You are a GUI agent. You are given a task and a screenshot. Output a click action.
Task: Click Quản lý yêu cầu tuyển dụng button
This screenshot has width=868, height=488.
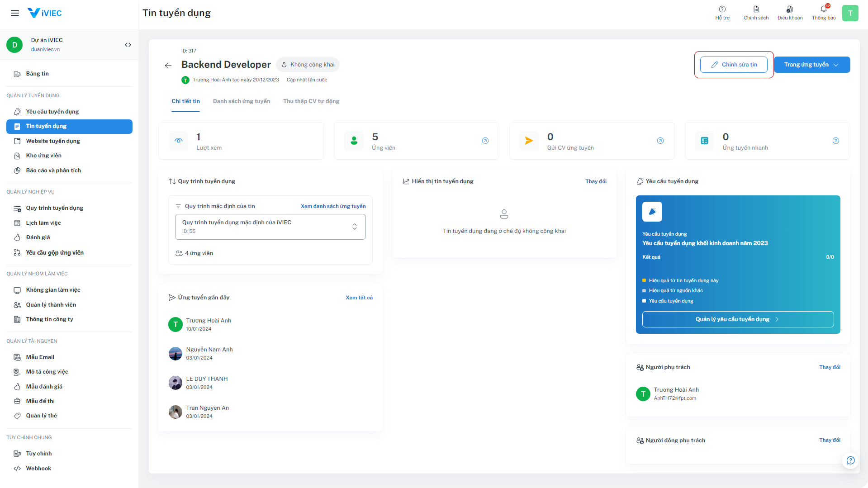point(738,319)
